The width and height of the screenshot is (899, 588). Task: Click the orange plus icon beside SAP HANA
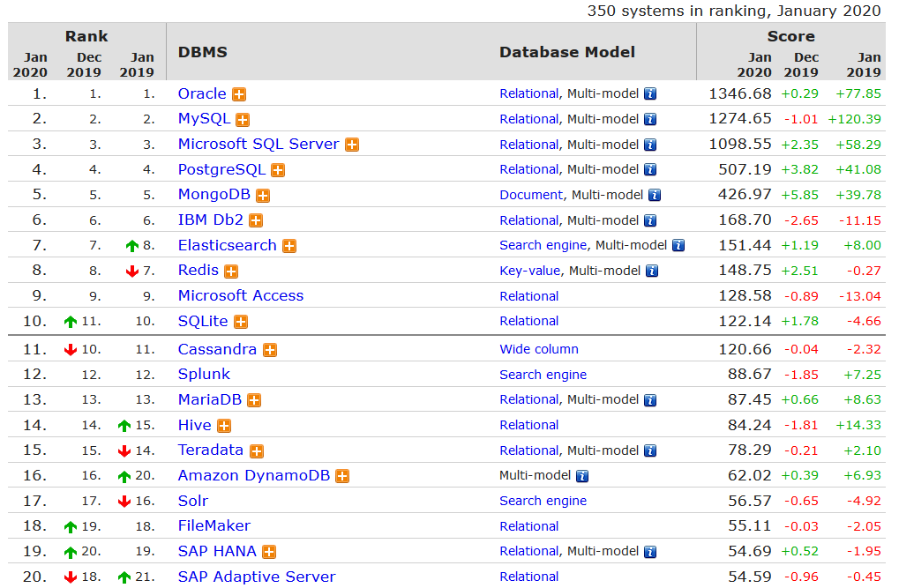269,552
